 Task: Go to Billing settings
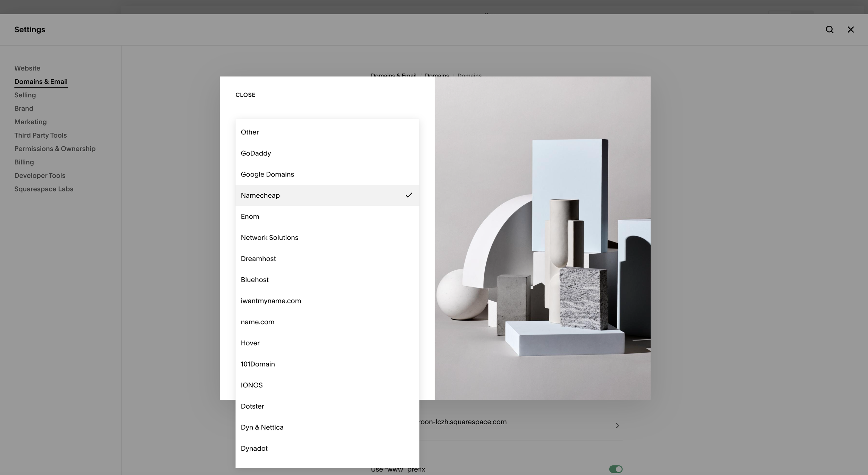[x=24, y=162]
